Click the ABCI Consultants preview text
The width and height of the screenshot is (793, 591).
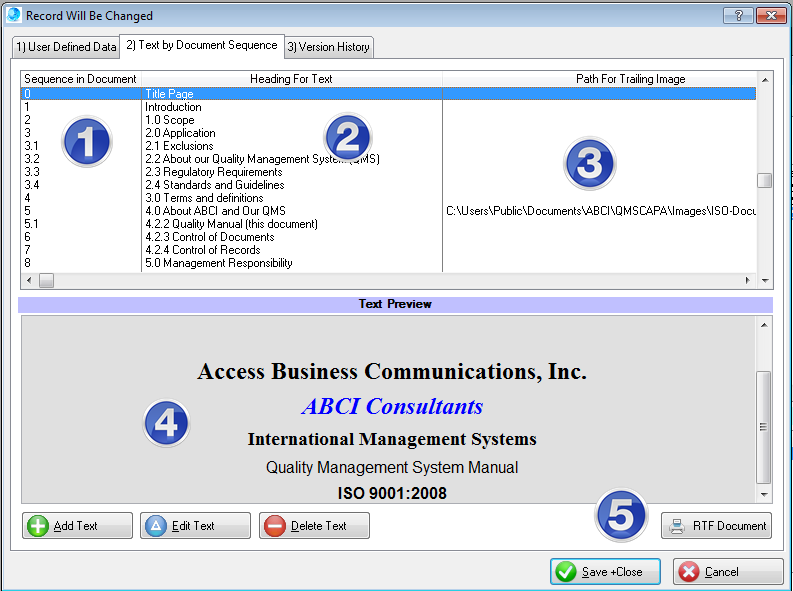pyautogui.click(x=392, y=406)
